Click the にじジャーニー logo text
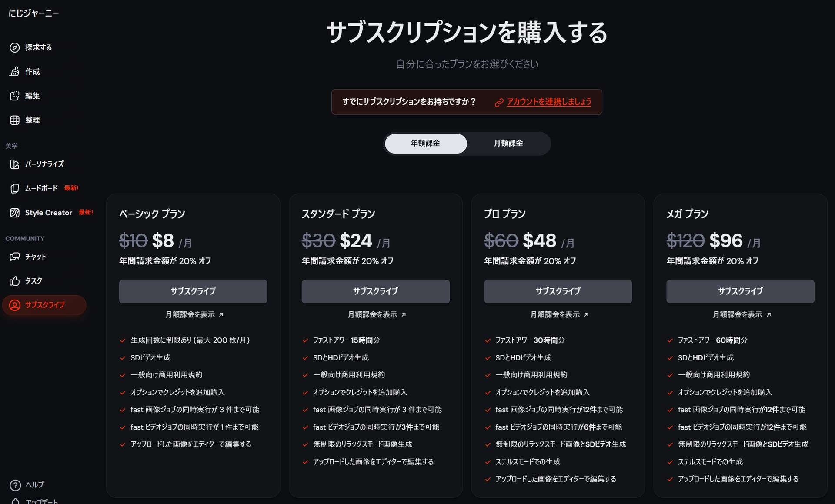The height and width of the screenshot is (504, 835). click(33, 13)
